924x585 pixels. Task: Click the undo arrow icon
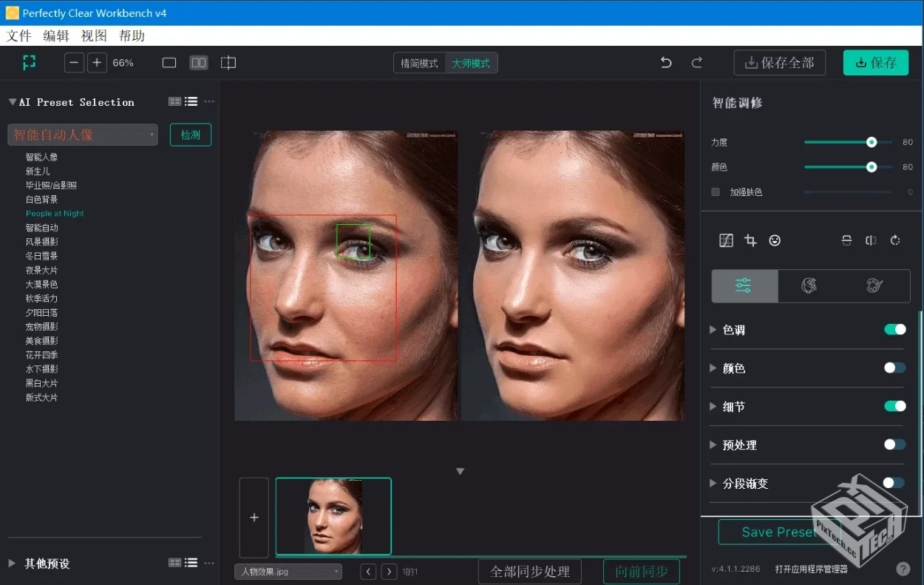pos(666,63)
